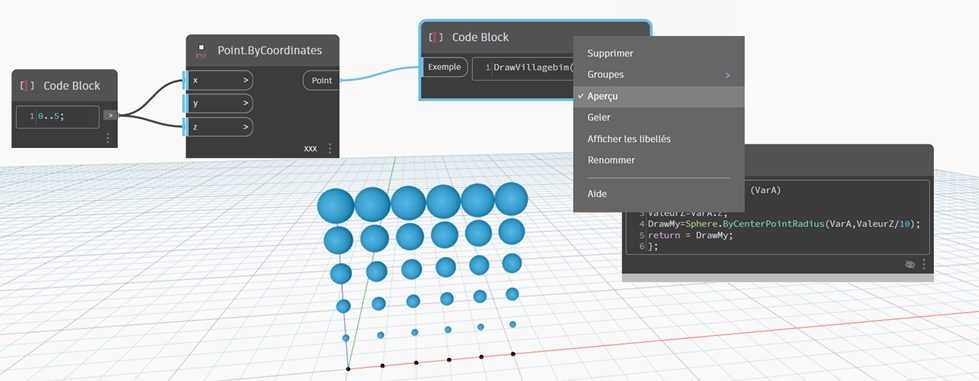Expand the Groupes submenu arrow
The image size is (979, 381).
(x=727, y=76)
